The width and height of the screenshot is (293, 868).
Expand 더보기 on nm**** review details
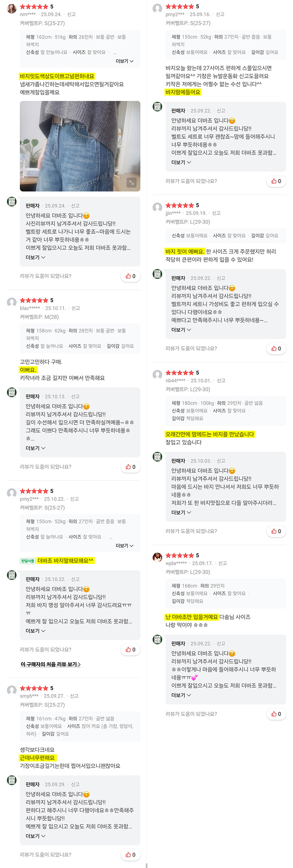pyautogui.click(x=124, y=61)
